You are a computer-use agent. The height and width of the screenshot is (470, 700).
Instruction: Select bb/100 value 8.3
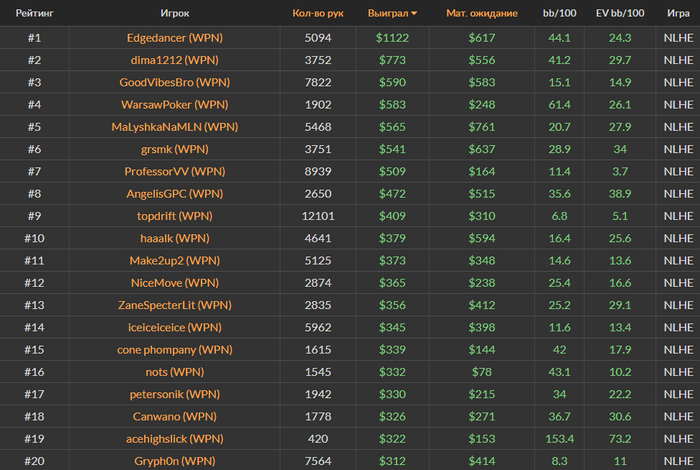pyautogui.click(x=559, y=461)
